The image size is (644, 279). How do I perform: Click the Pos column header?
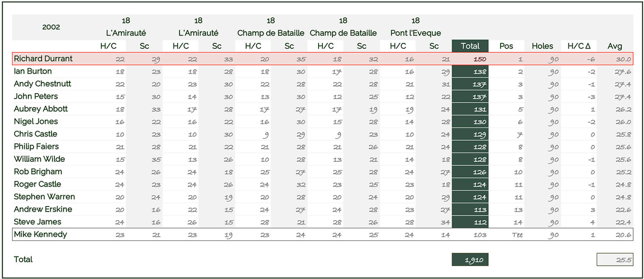click(506, 46)
